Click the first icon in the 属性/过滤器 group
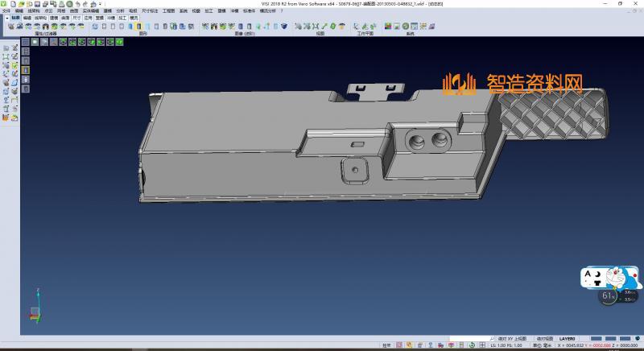The width and height of the screenshot is (644, 351). point(10,27)
